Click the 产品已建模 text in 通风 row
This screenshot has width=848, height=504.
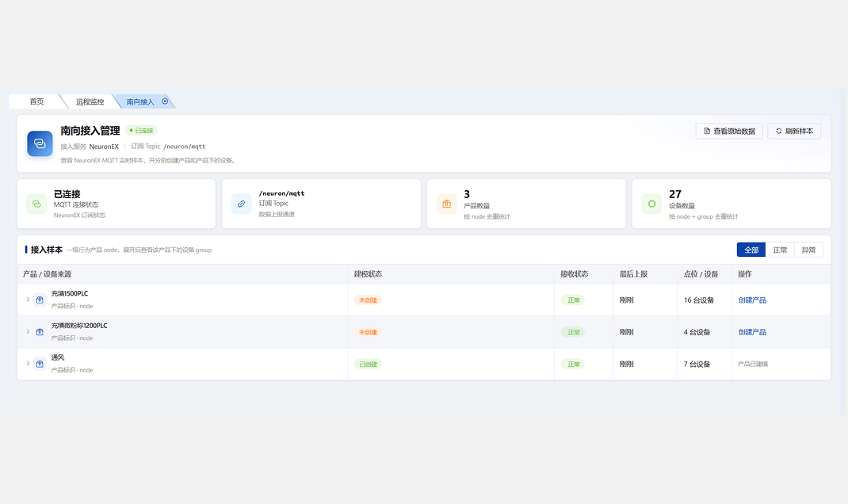[x=753, y=364]
